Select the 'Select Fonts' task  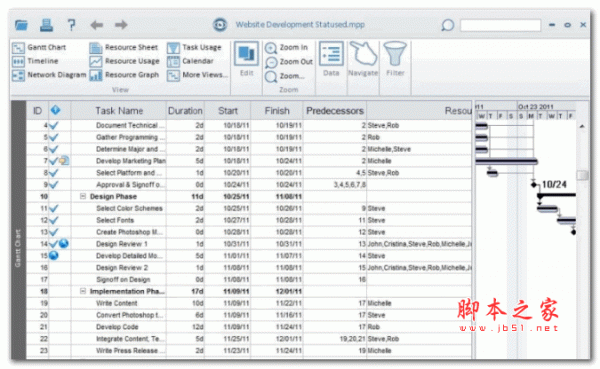(115, 220)
